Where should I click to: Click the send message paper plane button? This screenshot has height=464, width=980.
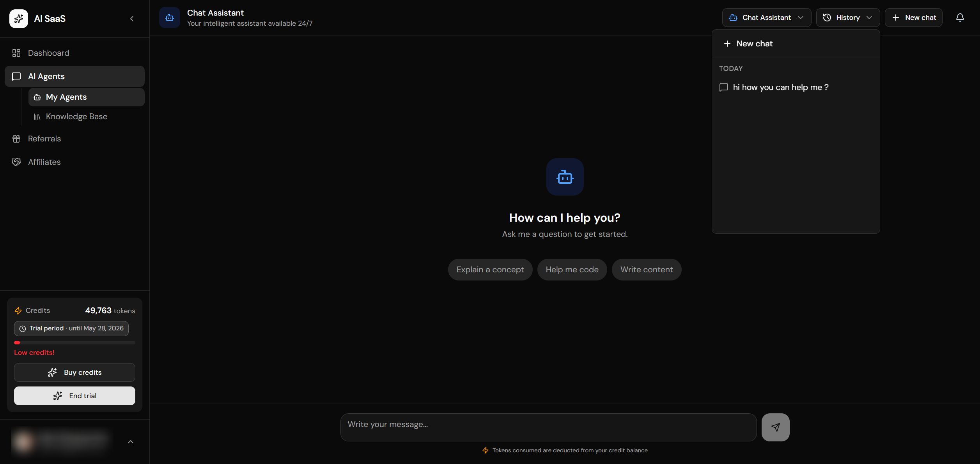[x=775, y=427]
